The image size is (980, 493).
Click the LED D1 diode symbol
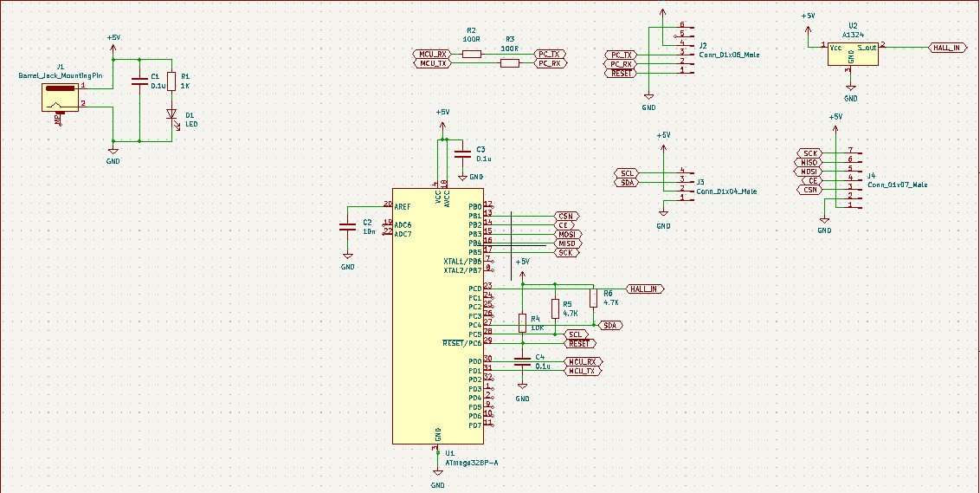[x=171, y=114]
